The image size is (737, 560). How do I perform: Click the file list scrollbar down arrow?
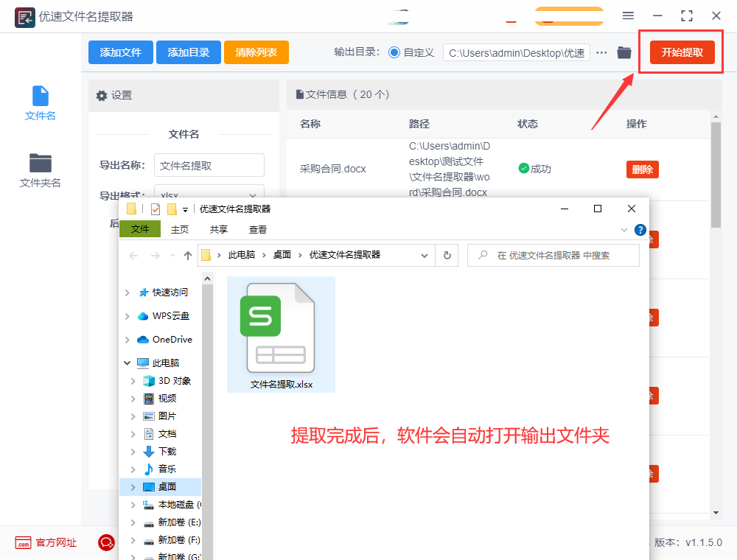(716, 513)
